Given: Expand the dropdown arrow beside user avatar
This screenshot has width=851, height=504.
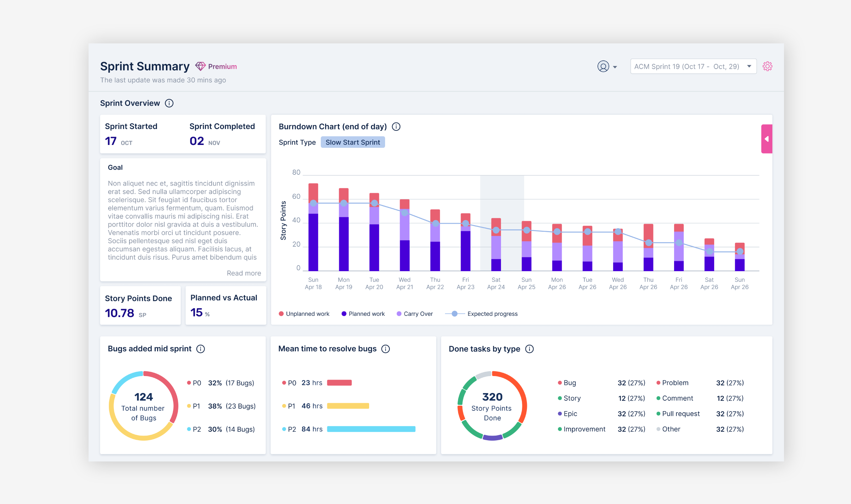Looking at the screenshot, I should coord(615,67).
